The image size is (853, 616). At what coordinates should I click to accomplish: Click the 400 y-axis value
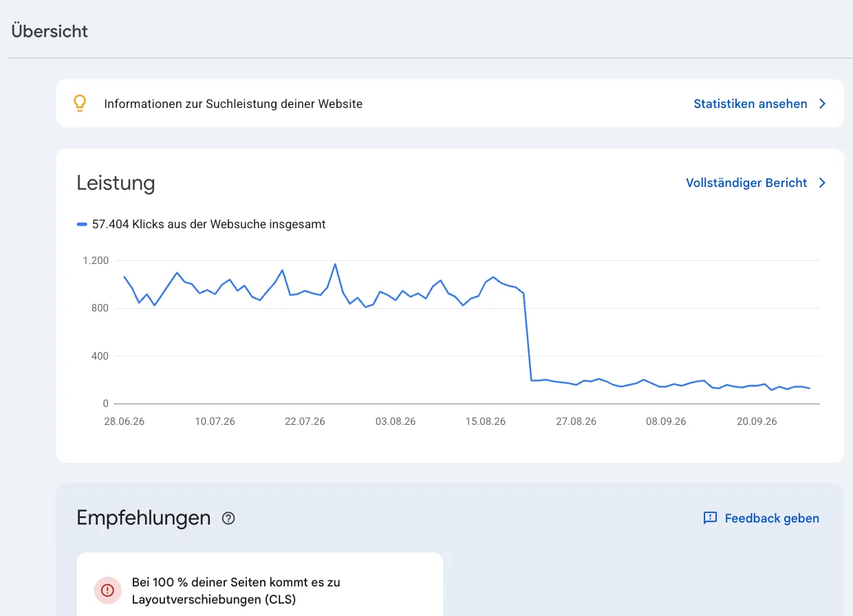point(100,356)
